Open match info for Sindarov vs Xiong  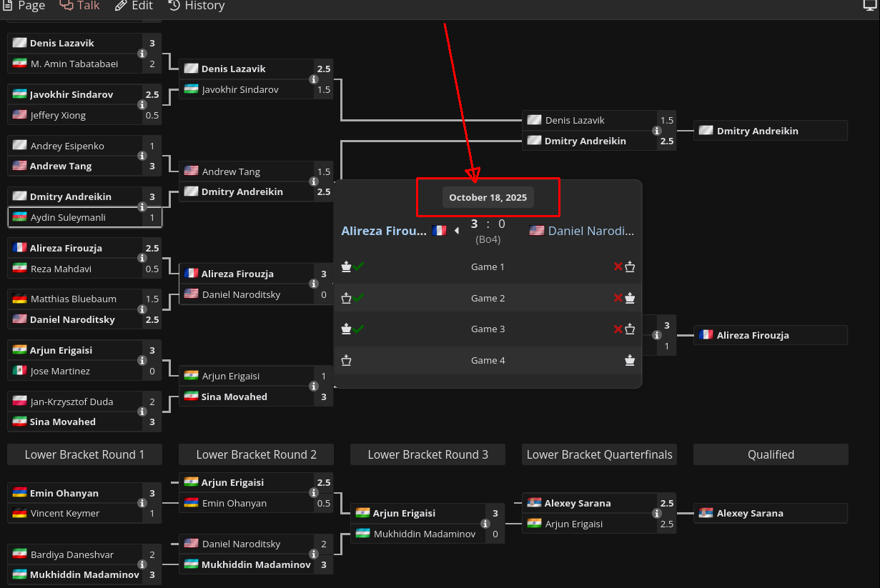(142, 104)
